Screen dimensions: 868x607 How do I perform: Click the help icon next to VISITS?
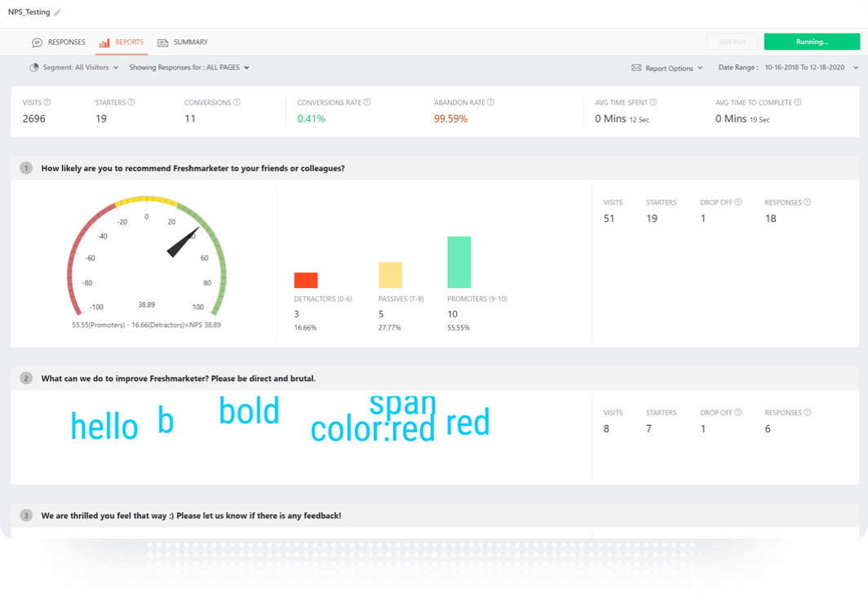(47, 103)
